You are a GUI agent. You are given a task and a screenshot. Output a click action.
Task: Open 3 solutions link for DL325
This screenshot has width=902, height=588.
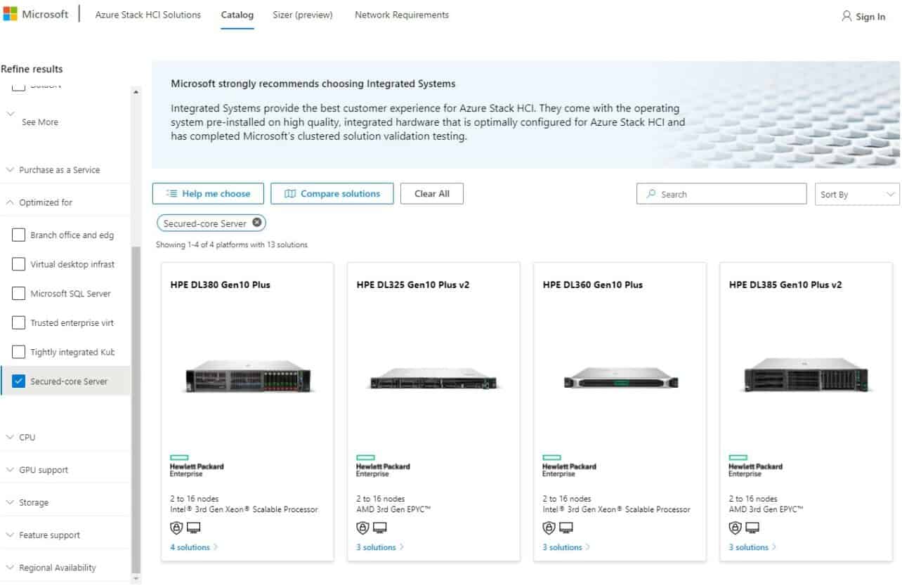click(380, 547)
